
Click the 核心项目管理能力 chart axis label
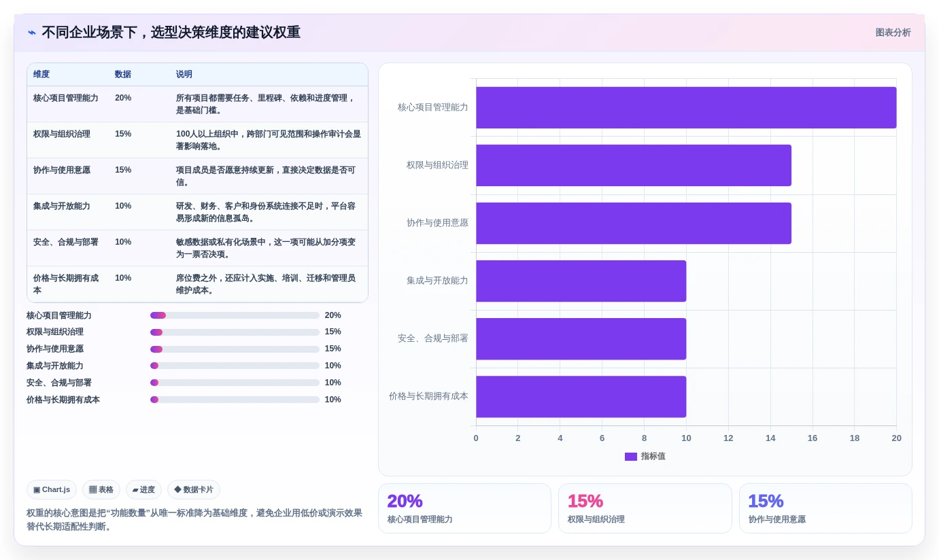click(x=432, y=107)
